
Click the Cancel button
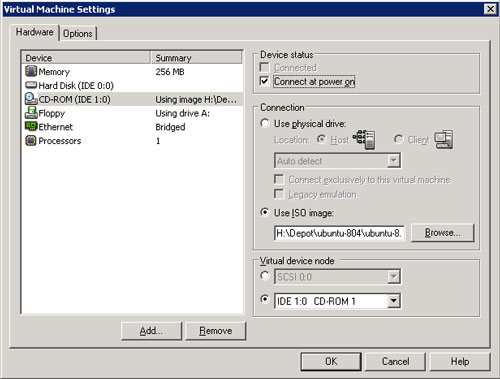tap(395, 362)
